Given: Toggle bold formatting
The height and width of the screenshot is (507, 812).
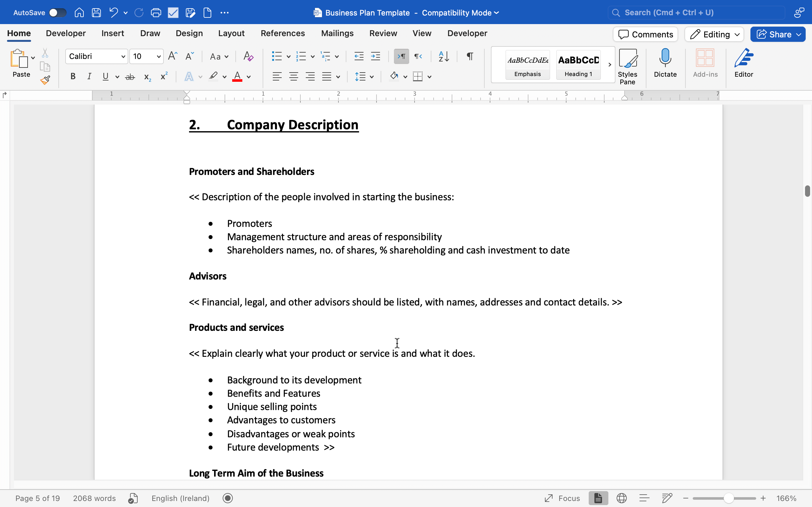Looking at the screenshot, I should pos(73,76).
